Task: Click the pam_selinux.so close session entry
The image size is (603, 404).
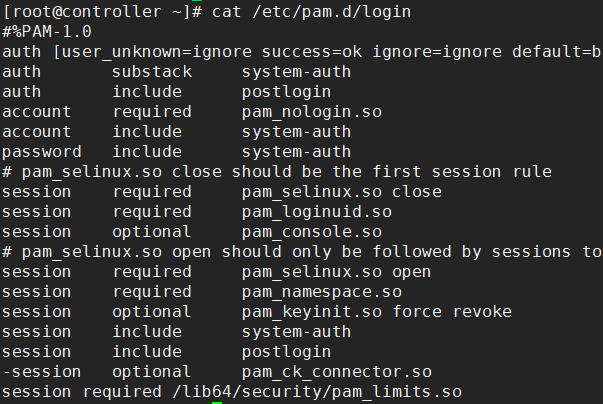Action: click(341, 192)
